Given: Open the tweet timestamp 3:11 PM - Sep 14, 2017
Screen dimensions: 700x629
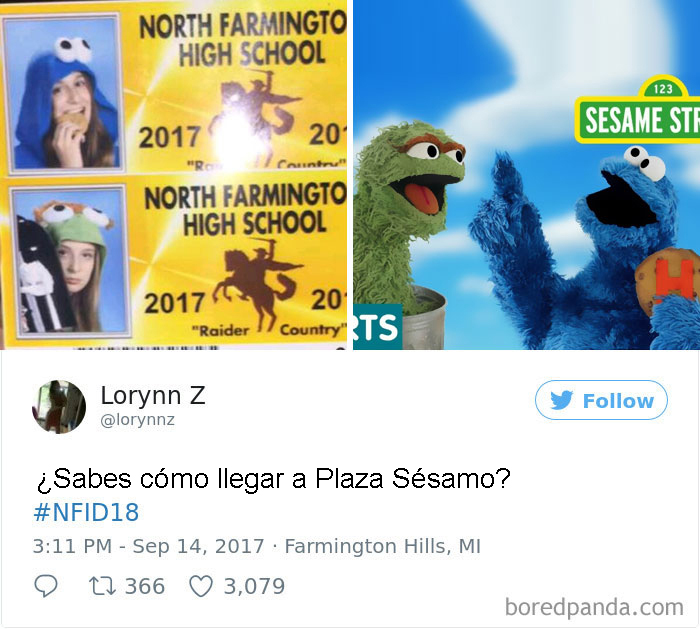Looking at the screenshot, I should (x=148, y=546).
